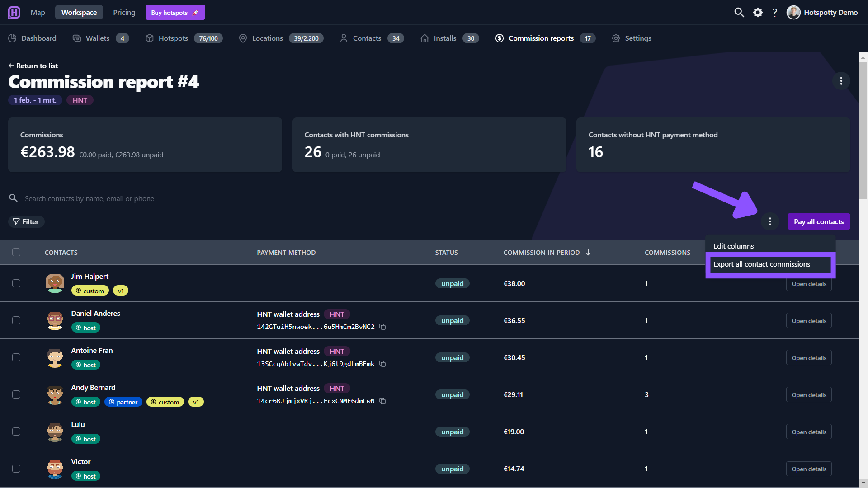Viewport: 868px width, 488px height.
Task: Copy Daniel Anderes' HNT wallet address
Action: point(382,327)
